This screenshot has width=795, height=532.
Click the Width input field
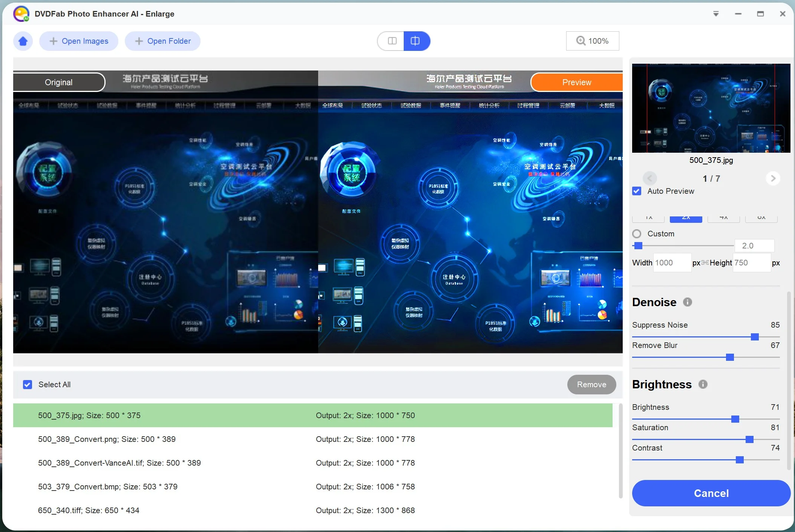(x=672, y=263)
